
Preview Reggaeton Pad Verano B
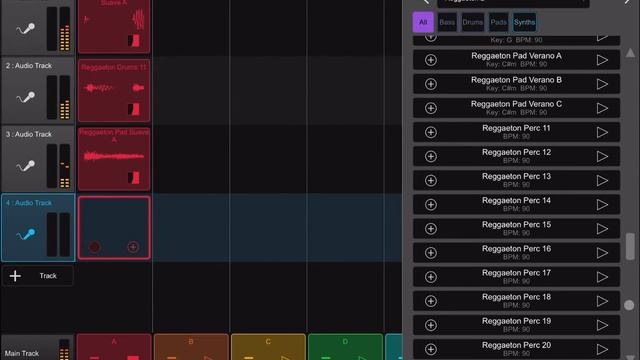click(602, 84)
